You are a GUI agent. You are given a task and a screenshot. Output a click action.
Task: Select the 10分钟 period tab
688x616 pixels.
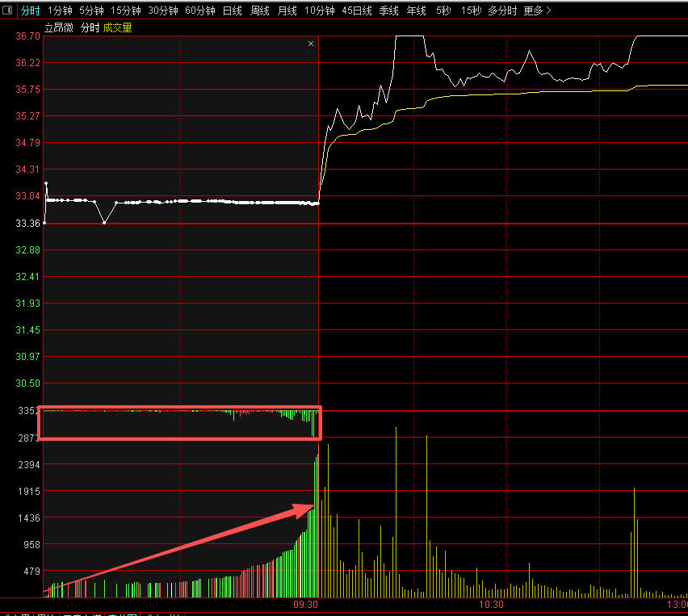319,10
